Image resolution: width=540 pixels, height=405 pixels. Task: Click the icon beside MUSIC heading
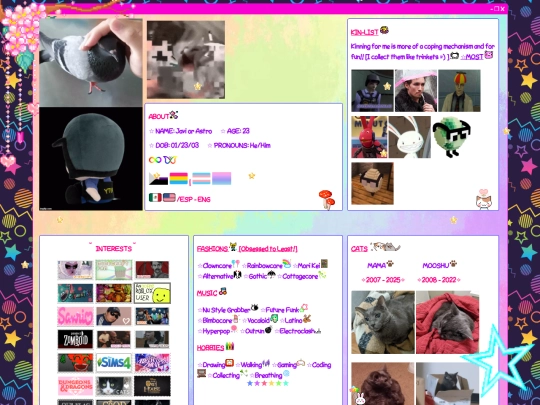(x=223, y=292)
